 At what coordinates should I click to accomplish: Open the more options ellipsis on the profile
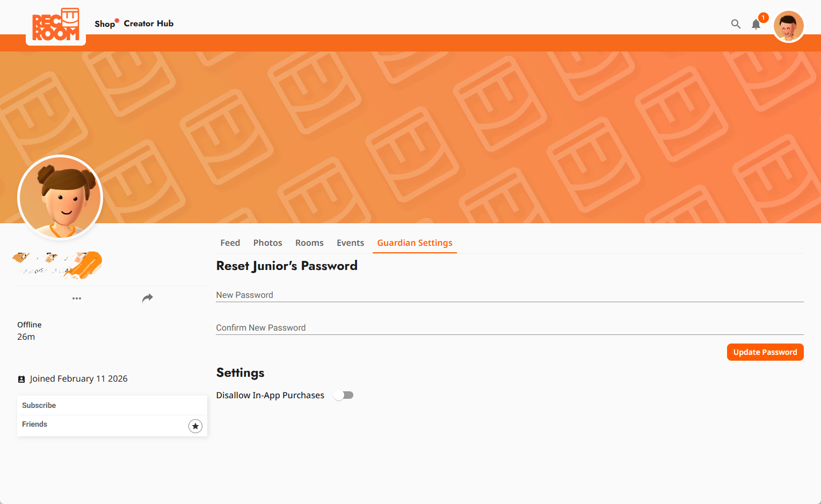click(77, 298)
